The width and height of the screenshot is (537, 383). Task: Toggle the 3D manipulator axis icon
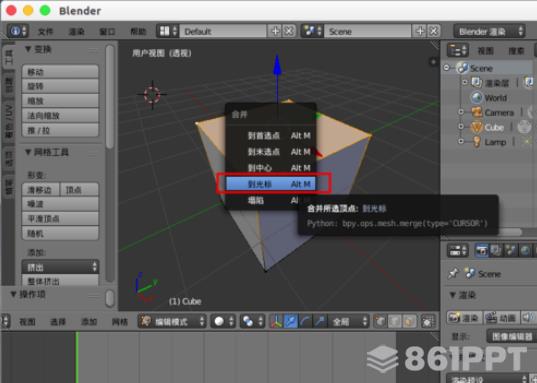[276, 321]
